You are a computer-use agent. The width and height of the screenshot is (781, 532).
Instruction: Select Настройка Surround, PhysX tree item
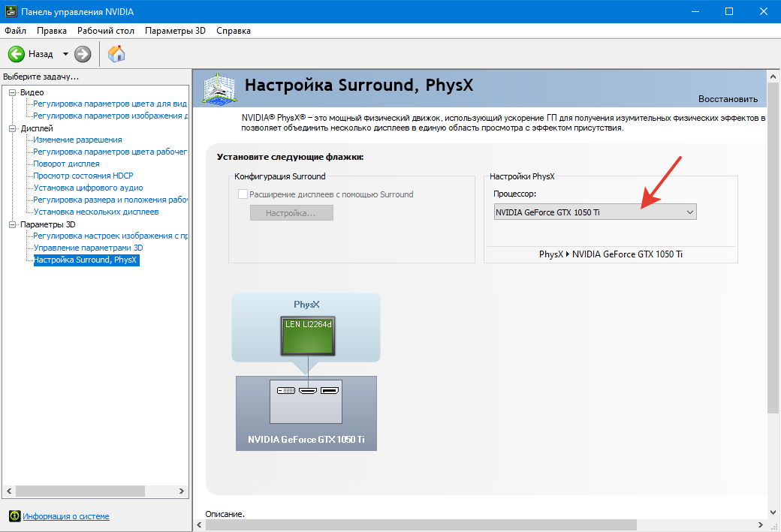pos(86,260)
